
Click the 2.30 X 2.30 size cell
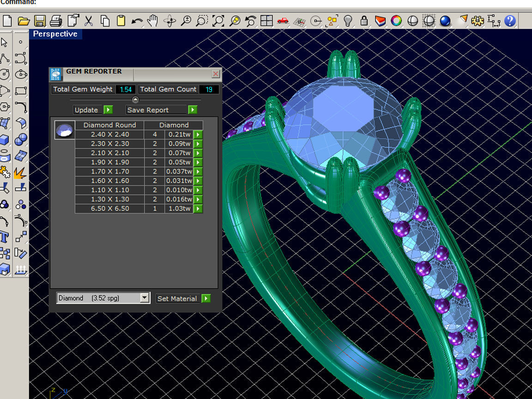tap(109, 144)
